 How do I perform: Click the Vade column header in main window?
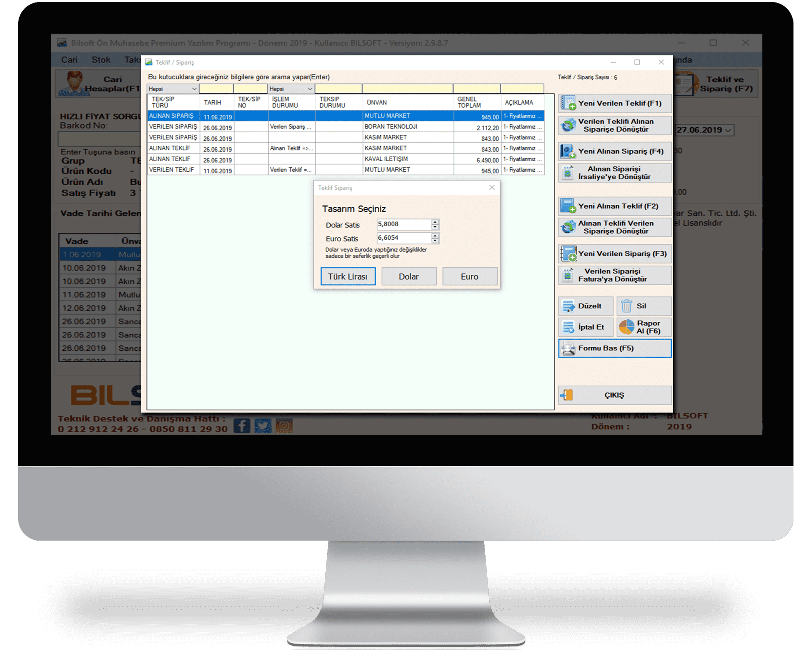87,241
